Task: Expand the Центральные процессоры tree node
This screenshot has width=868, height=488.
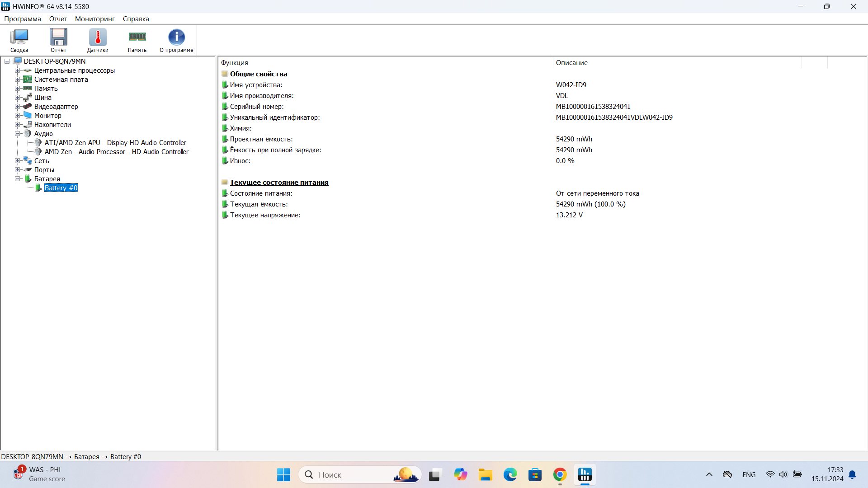Action: tap(17, 70)
